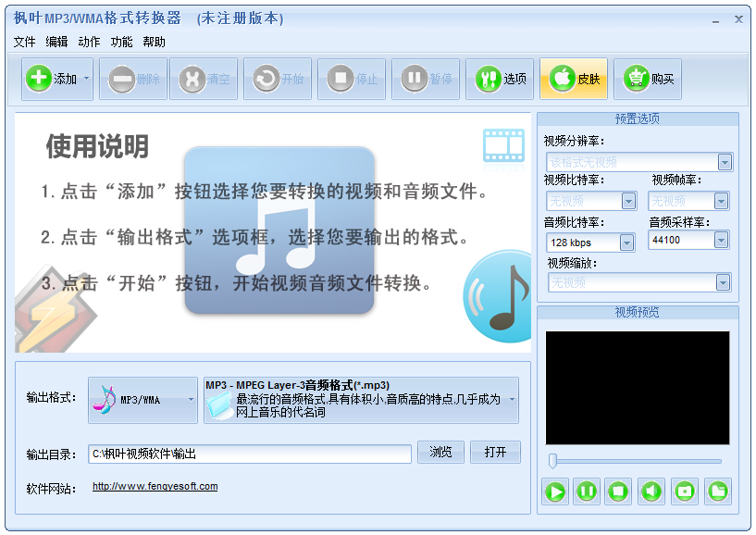Open the 帮助 menu

[154, 42]
